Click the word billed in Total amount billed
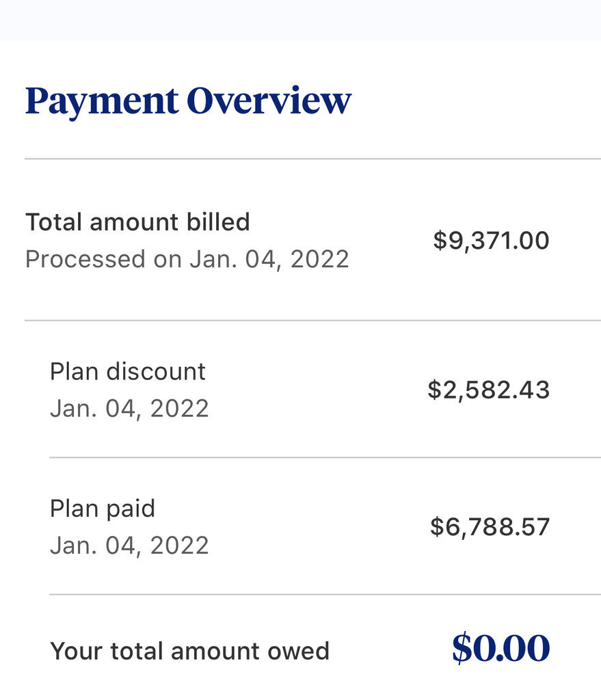Screen dimensions: 601x700 tap(218, 222)
